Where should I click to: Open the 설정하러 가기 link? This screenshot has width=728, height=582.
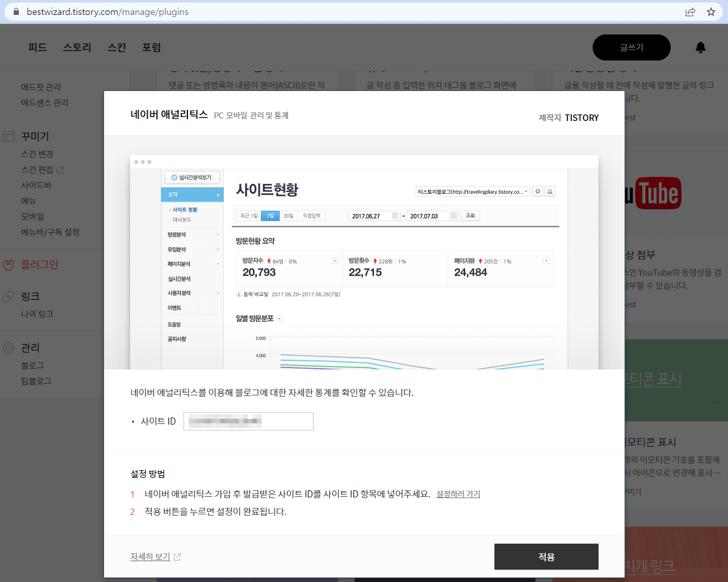point(457,494)
